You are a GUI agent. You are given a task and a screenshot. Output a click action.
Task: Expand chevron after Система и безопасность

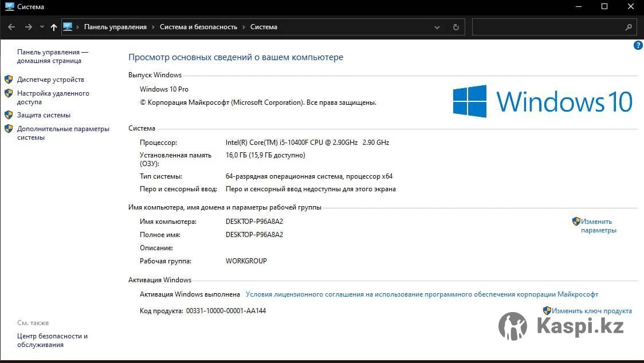point(244,27)
